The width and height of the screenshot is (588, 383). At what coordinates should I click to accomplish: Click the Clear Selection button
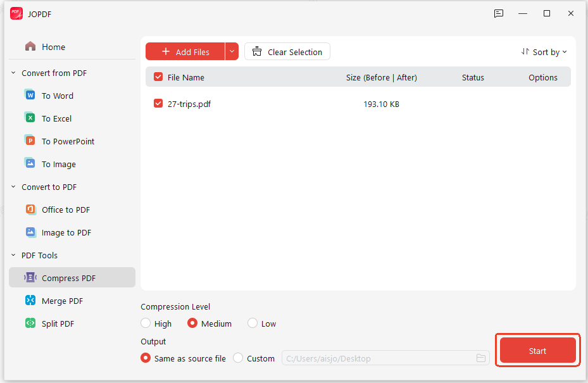tap(287, 51)
